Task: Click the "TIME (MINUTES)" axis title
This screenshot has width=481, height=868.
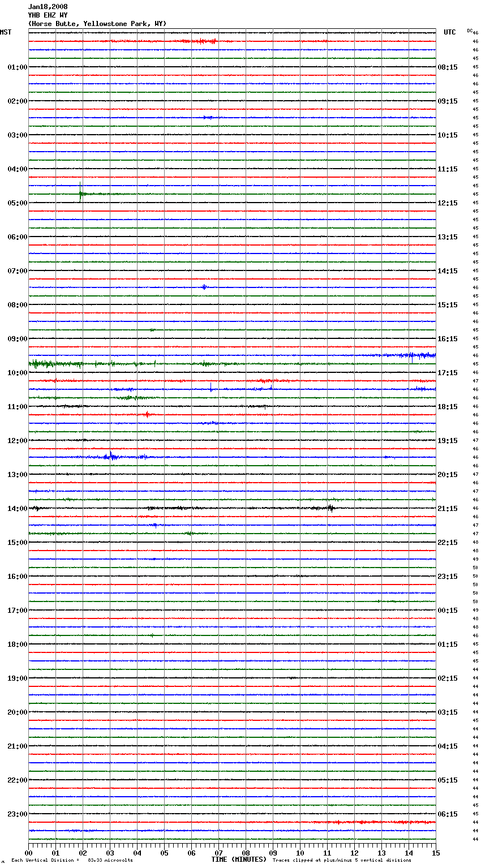Action: coord(239,860)
